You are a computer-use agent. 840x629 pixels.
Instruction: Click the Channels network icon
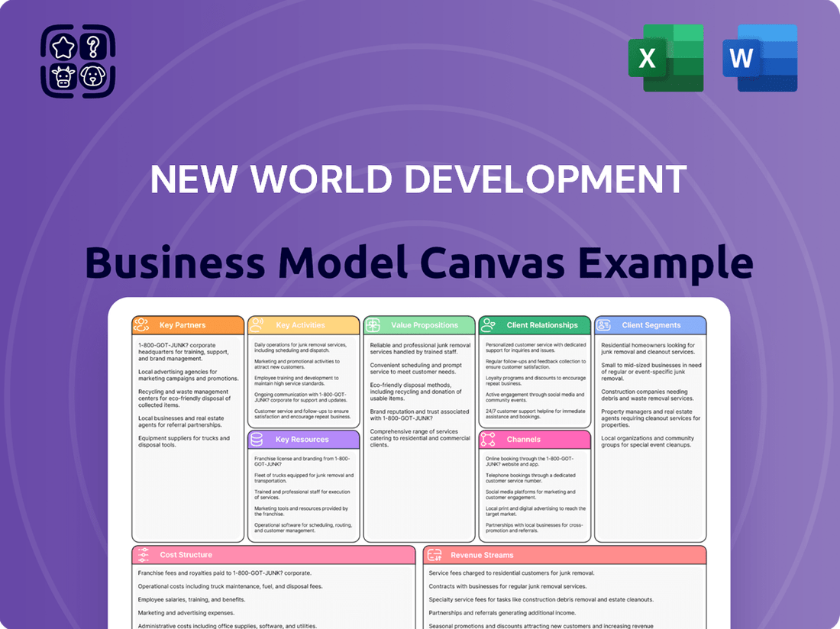click(489, 439)
